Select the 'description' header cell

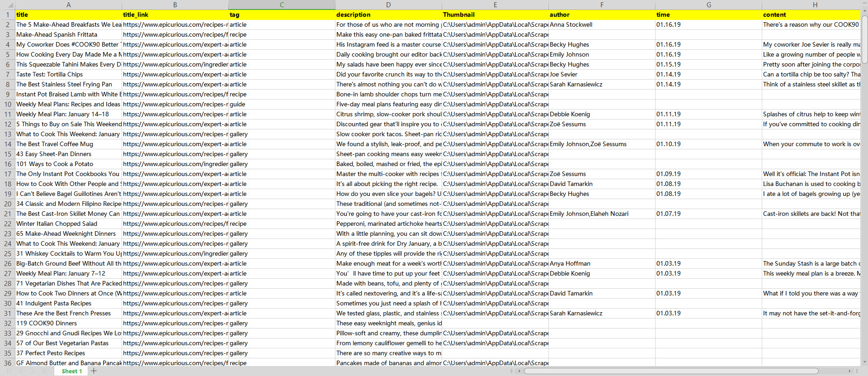388,14
